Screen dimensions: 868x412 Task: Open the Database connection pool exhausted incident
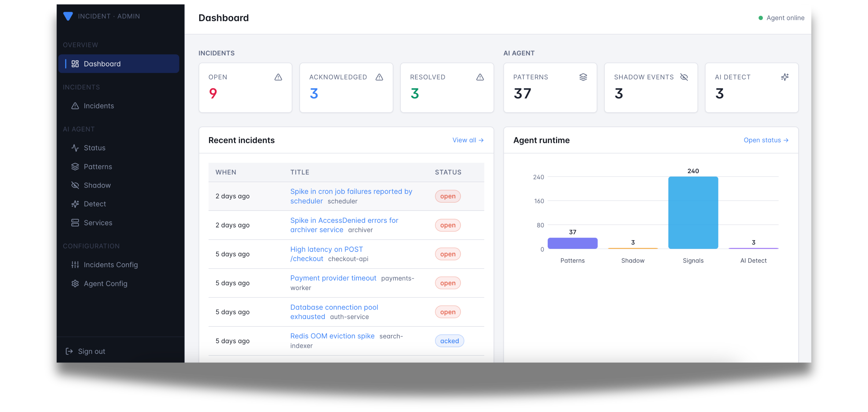pos(334,312)
